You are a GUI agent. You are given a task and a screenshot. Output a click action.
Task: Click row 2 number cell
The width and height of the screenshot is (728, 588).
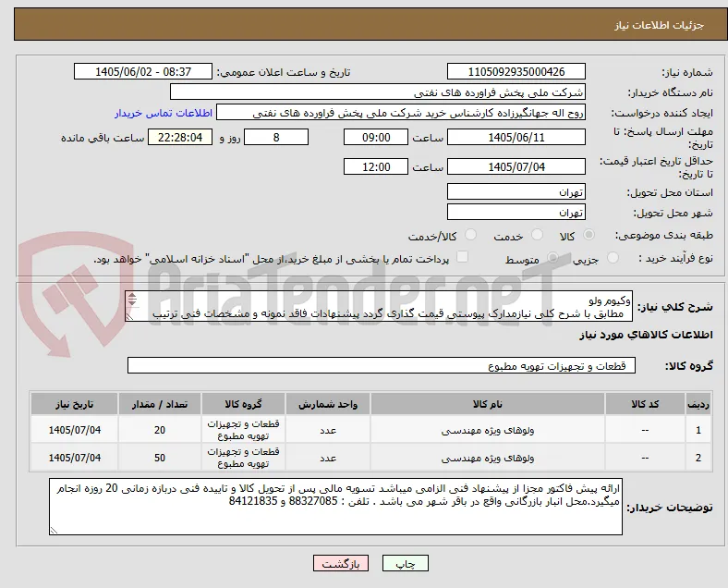click(698, 458)
